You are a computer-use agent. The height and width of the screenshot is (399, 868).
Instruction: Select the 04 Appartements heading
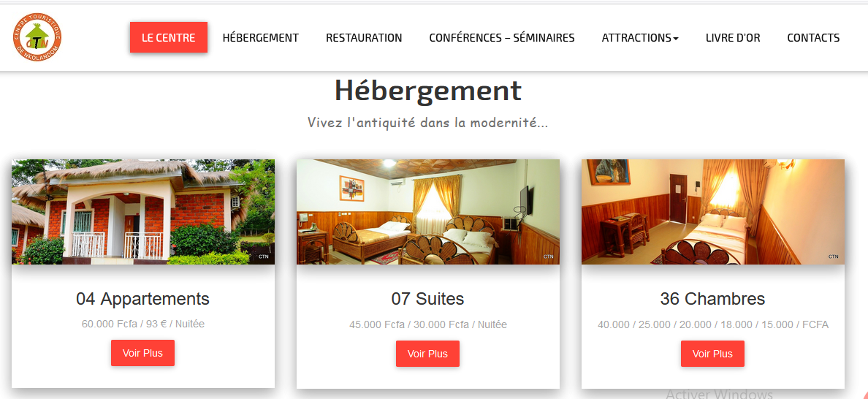[142, 299]
